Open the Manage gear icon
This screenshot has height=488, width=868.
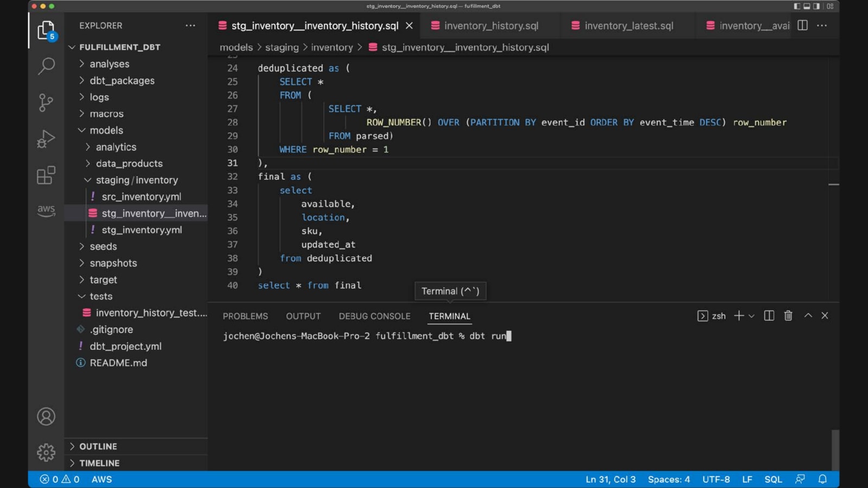pyautogui.click(x=46, y=452)
